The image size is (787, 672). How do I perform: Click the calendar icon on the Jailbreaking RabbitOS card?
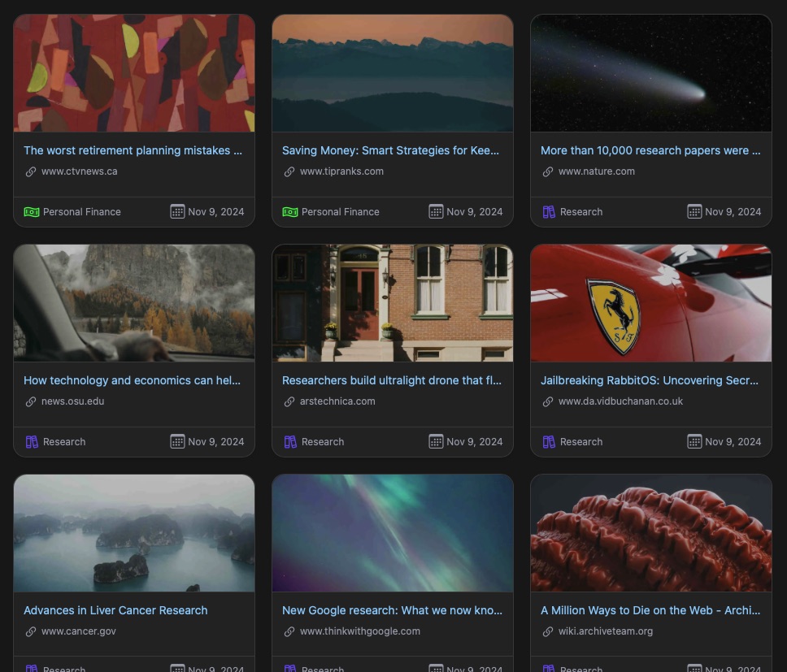click(x=694, y=442)
